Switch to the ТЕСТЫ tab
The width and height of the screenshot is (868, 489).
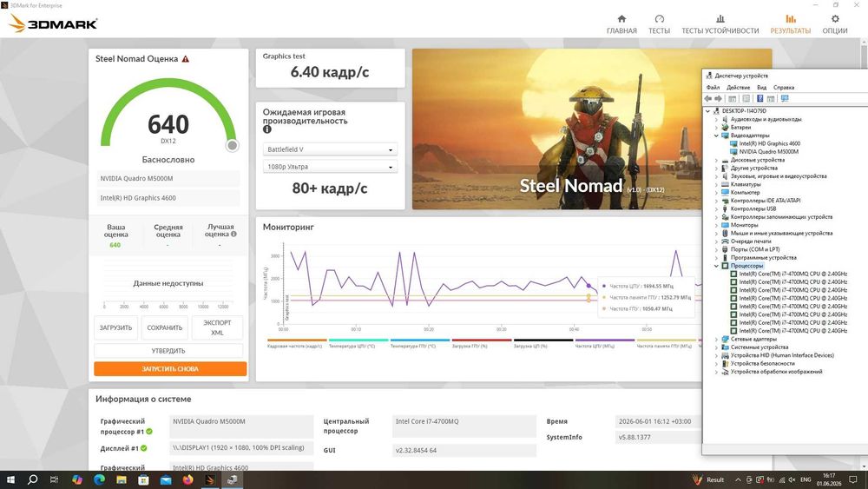click(x=659, y=24)
